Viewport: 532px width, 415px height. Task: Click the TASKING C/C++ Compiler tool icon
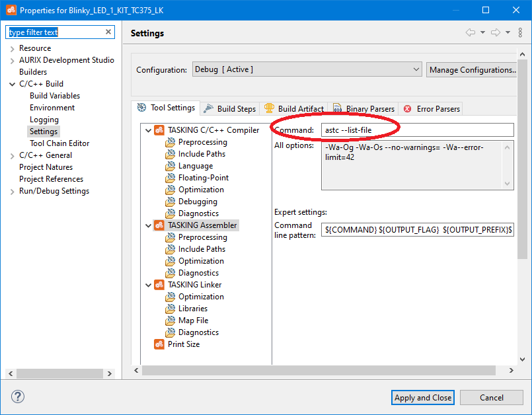click(x=159, y=130)
